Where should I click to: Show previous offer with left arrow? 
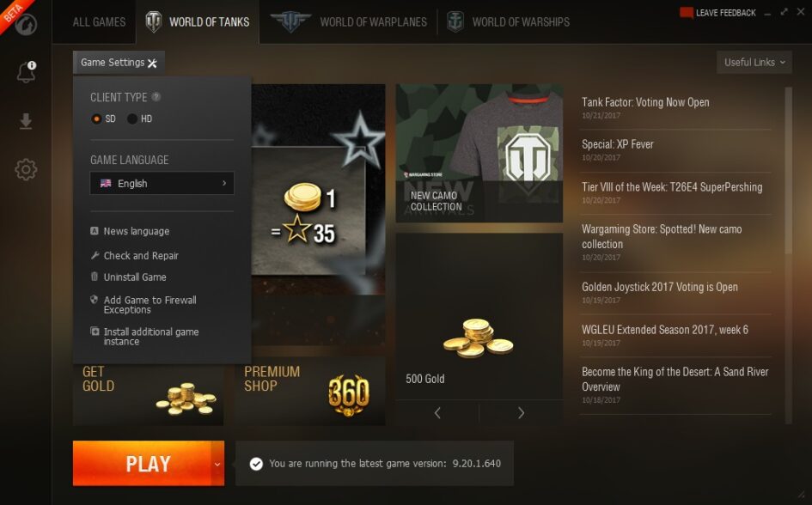[x=437, y=412]
